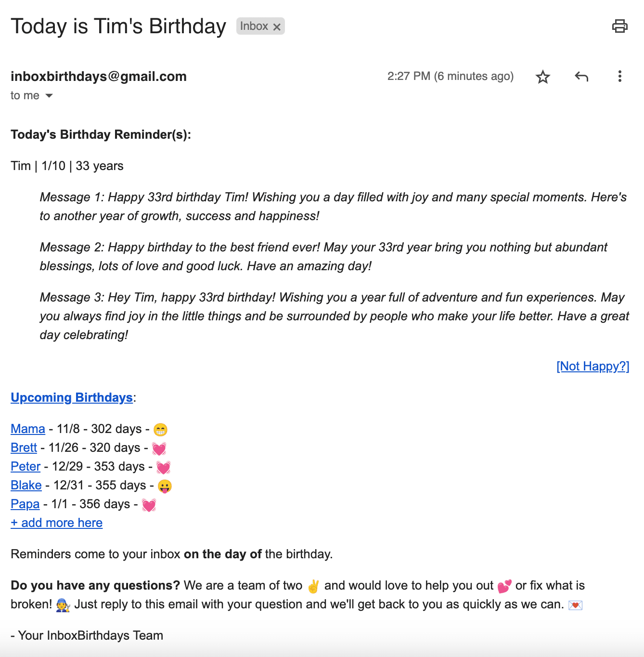Remove the Inbox label with the X
The height and width of the screenshot is (657, 644).
(277, 27)
